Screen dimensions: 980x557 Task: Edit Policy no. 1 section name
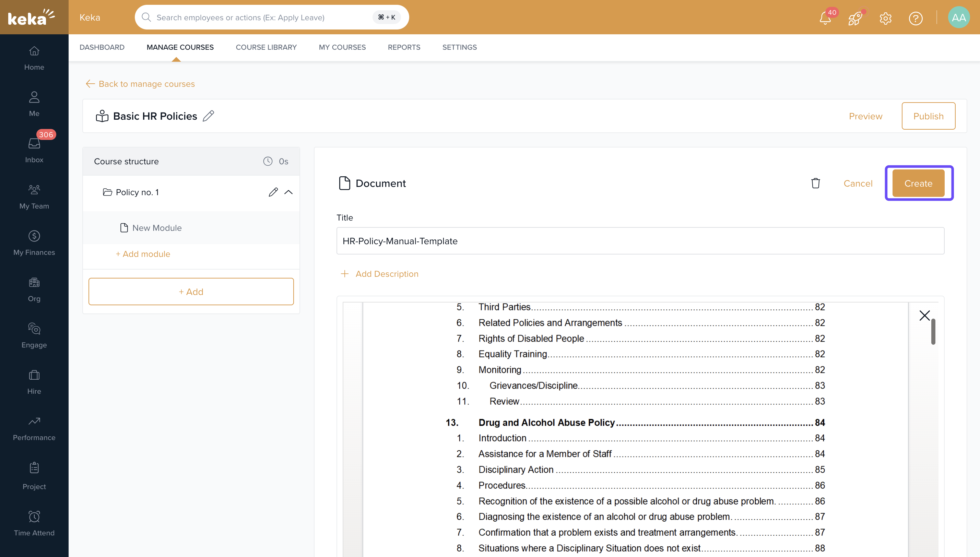pyautogui.click(x=273, y=192)
